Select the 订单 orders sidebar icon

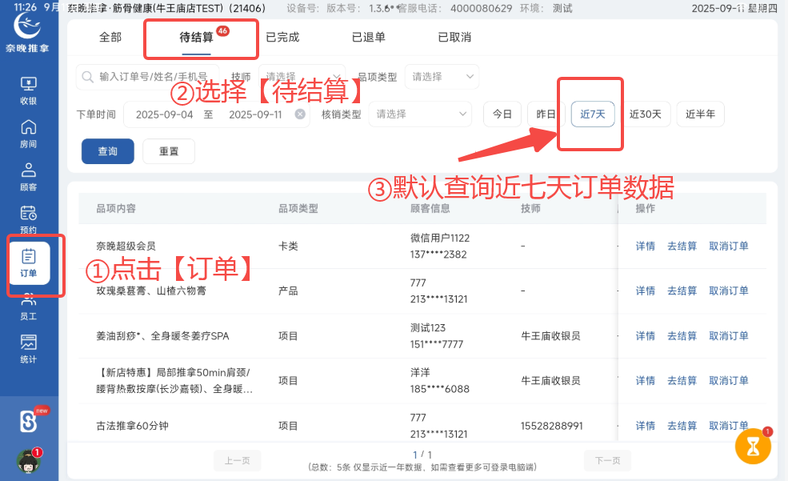click(28, 263)
